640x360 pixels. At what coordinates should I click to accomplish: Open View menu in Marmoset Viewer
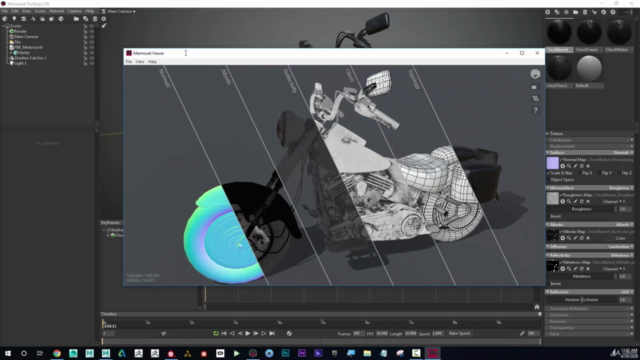(x=140, y=62)
